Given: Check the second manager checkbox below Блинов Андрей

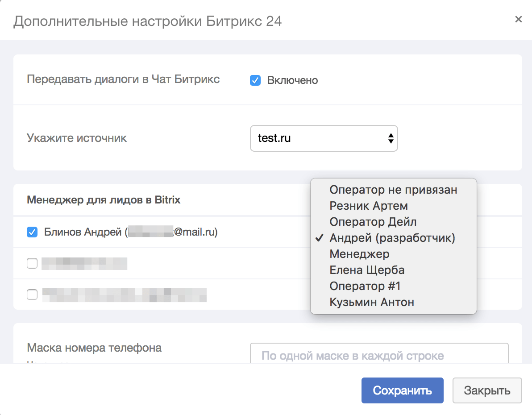Looking at the screenshot, I should click(32, 263).
